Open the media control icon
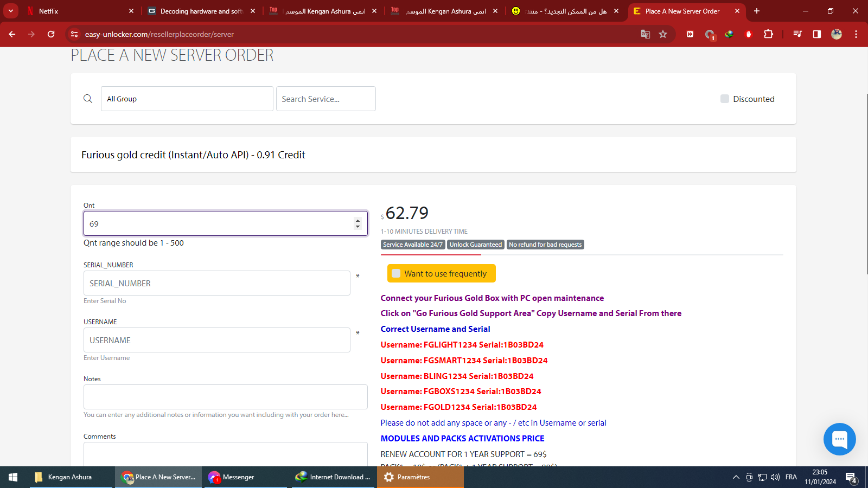Viewport: 868px width, 488px height. point(797,34)
